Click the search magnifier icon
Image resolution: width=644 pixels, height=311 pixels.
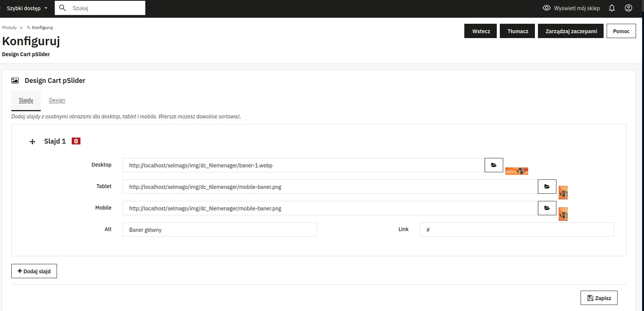pos(63,8)
